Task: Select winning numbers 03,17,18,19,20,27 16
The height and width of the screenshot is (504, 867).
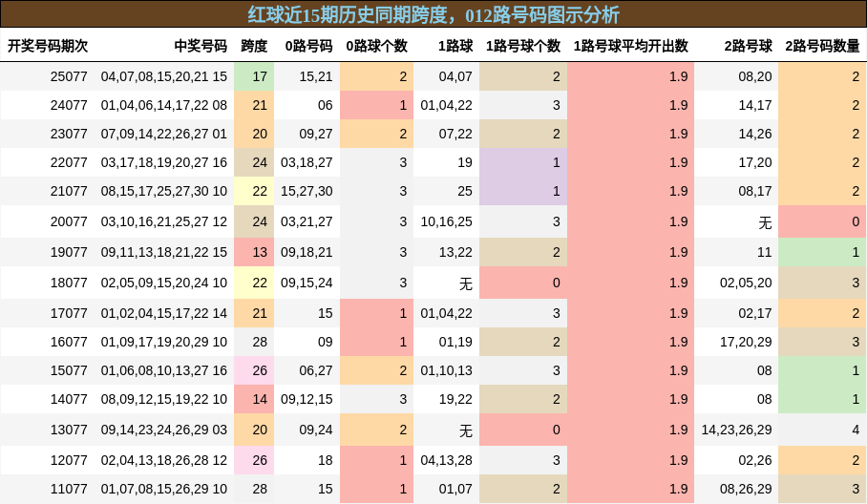Action: pyautogui.click(x=163, y=162)
